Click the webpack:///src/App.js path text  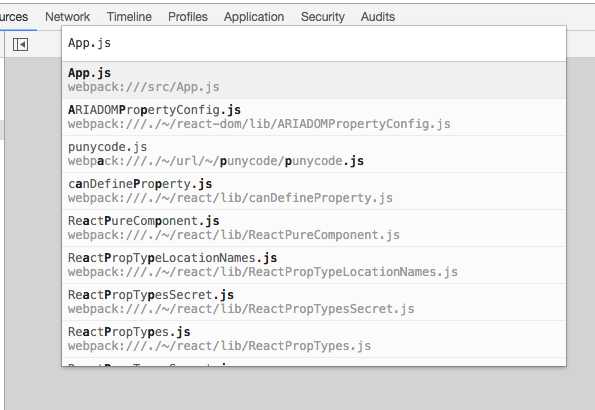click(x=144, y=87)
